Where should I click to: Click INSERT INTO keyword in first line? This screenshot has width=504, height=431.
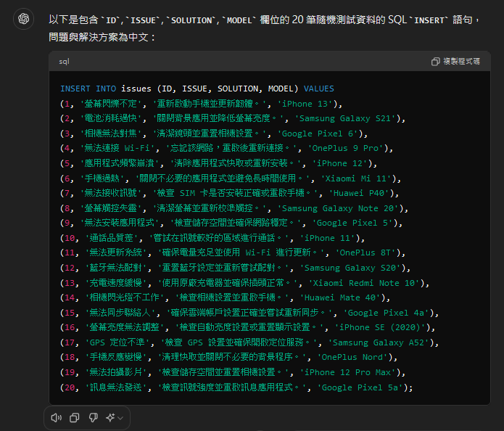tap(88, 89)
